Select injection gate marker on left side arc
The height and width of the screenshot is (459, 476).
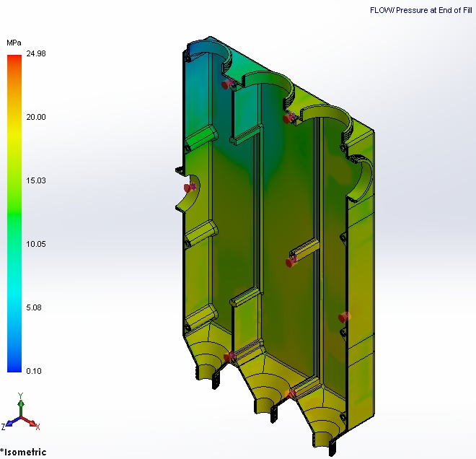190,188
